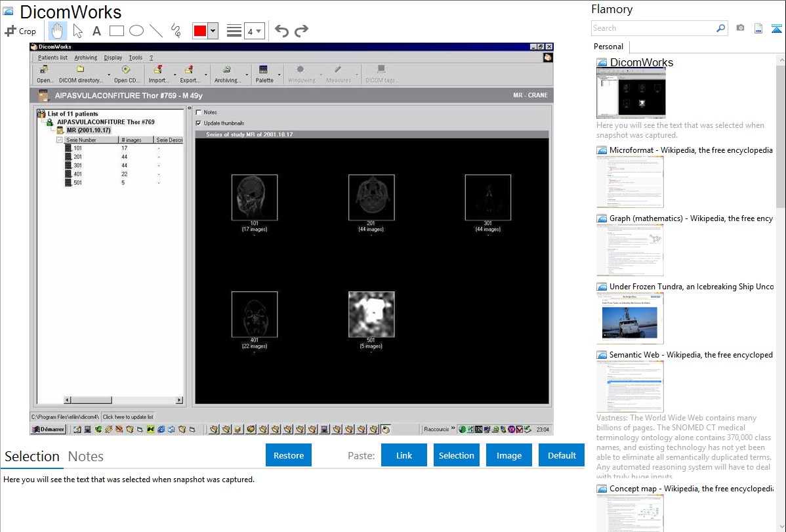Open the Archiving menu in the menu bar
This screenshot has width=786, height=532.
(86, 58)
